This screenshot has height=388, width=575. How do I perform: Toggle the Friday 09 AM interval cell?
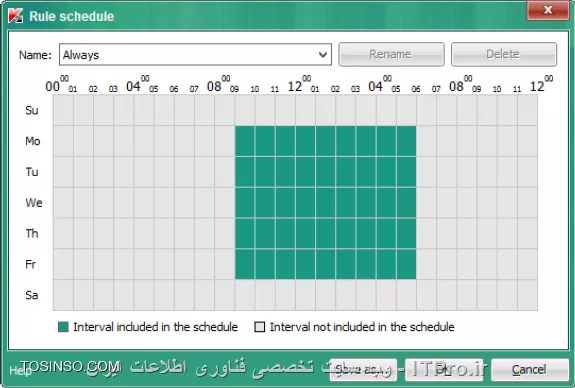point(245,264)
